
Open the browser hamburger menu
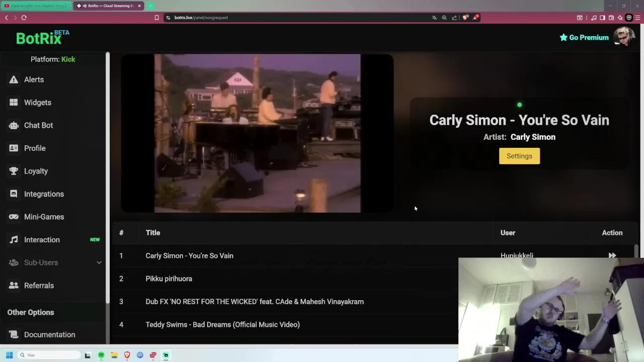point(637,18)
